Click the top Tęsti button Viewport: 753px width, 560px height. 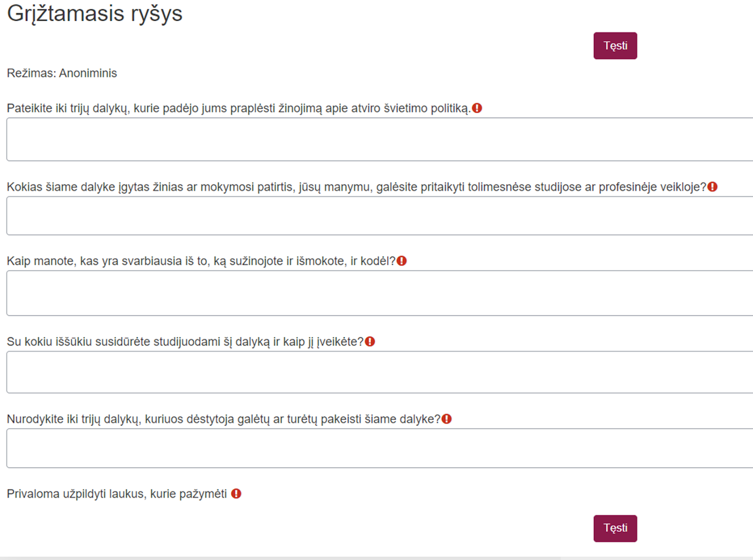pos(615,46)
